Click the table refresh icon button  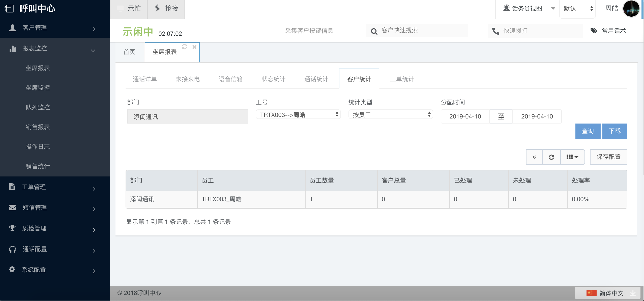coord(551,157)
